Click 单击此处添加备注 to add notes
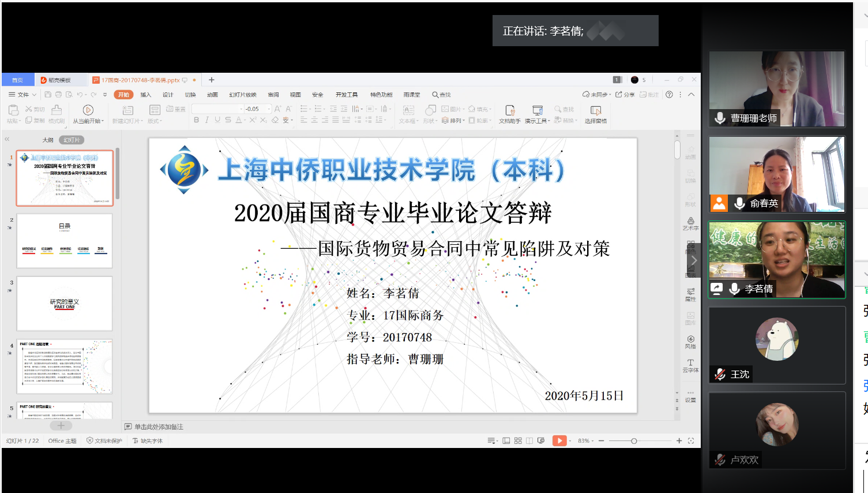The height and width of the screenshot is (493, 868). [x=158, y=427]
